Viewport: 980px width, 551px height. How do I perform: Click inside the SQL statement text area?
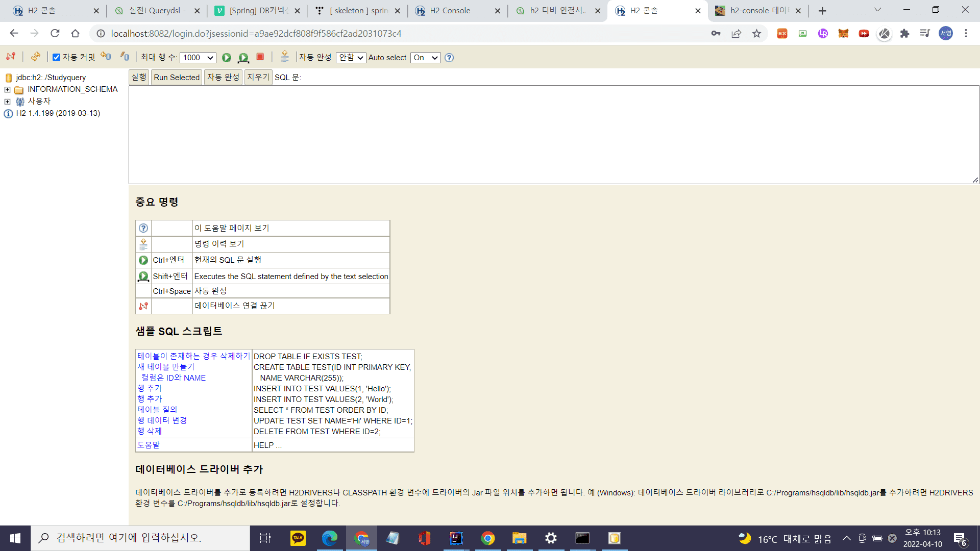point(554,134)
